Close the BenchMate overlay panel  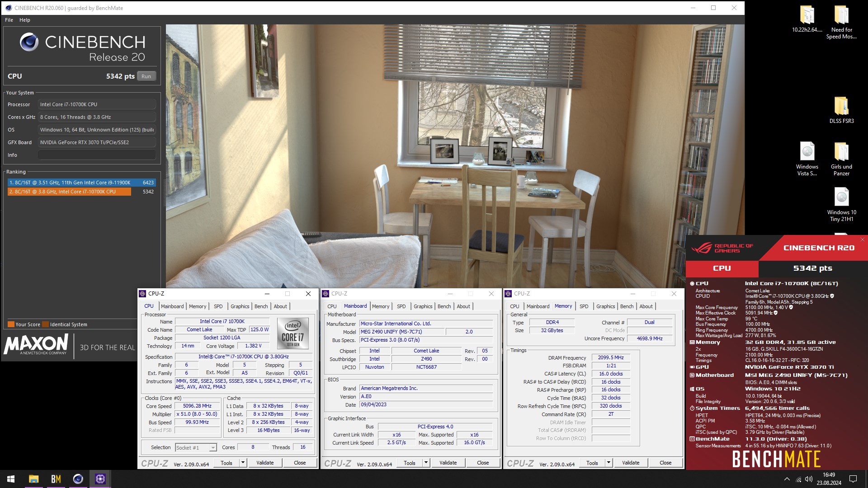tap(862, 239)
